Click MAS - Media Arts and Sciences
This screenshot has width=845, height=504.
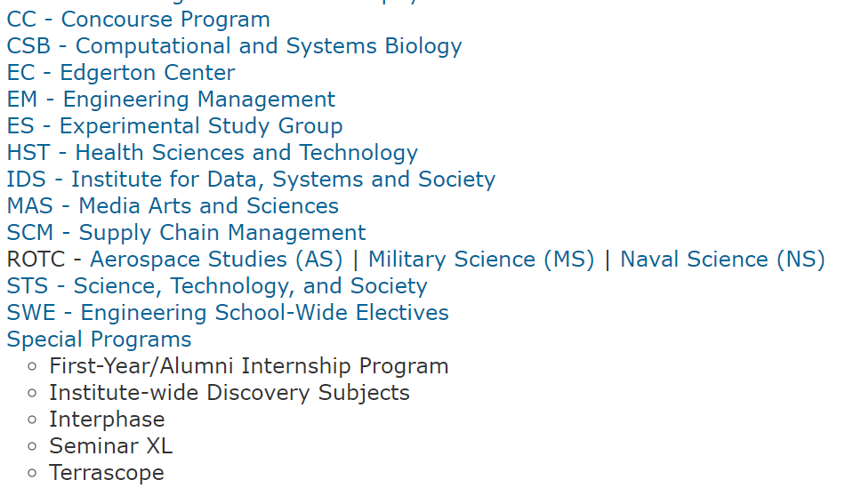(x=173, y=206)
